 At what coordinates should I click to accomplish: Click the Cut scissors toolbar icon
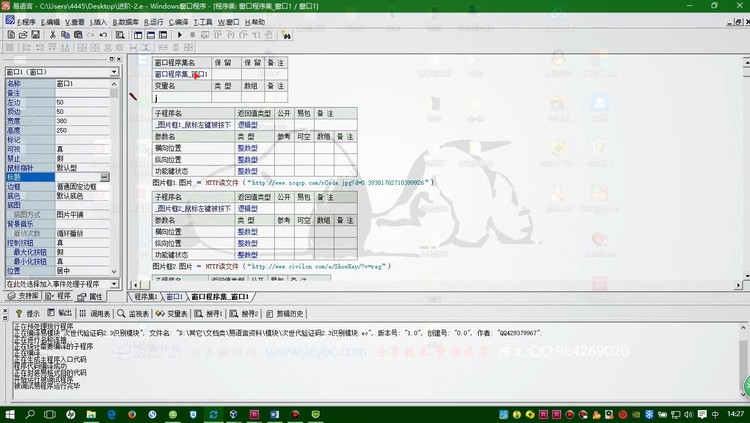[52, 34]
